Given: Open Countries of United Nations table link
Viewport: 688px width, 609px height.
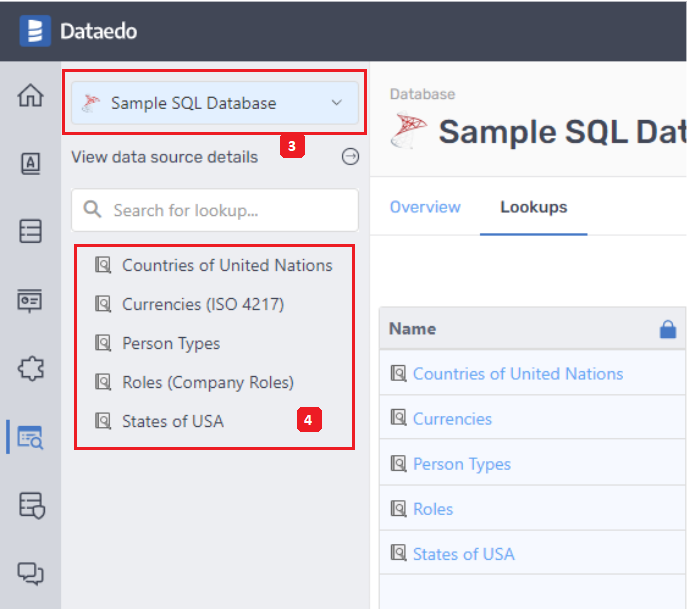Looking at the screenshot, I should click(517, 373).
